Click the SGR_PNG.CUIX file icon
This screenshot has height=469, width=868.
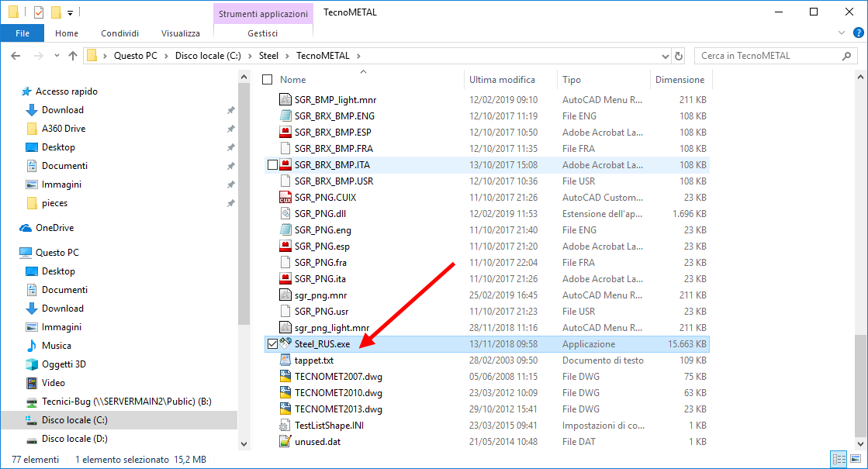pos(285,198)
